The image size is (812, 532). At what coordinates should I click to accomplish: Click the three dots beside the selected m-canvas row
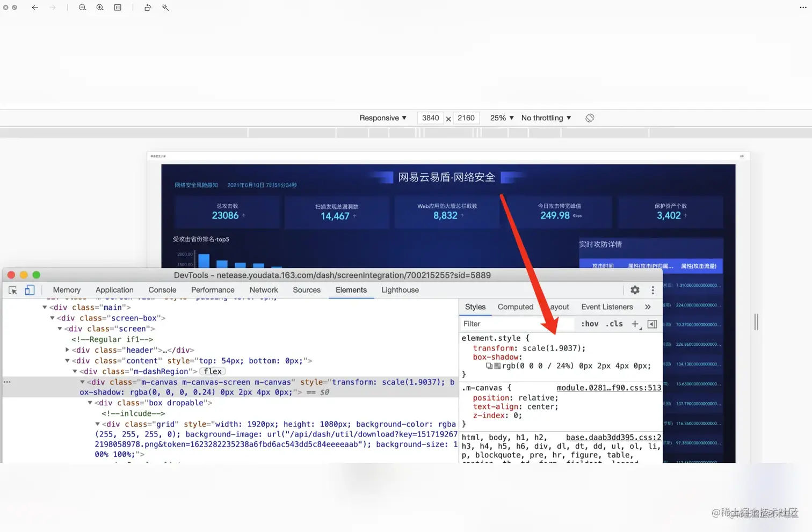click(7, 382)
